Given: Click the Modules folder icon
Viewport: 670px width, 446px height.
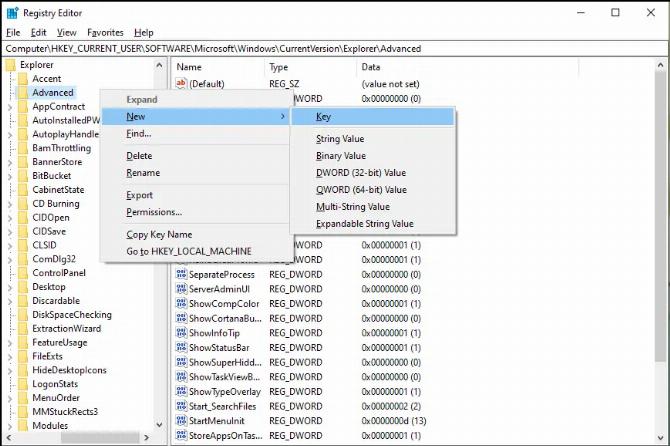Looking at the screenshot, I should tap(23, 425).
